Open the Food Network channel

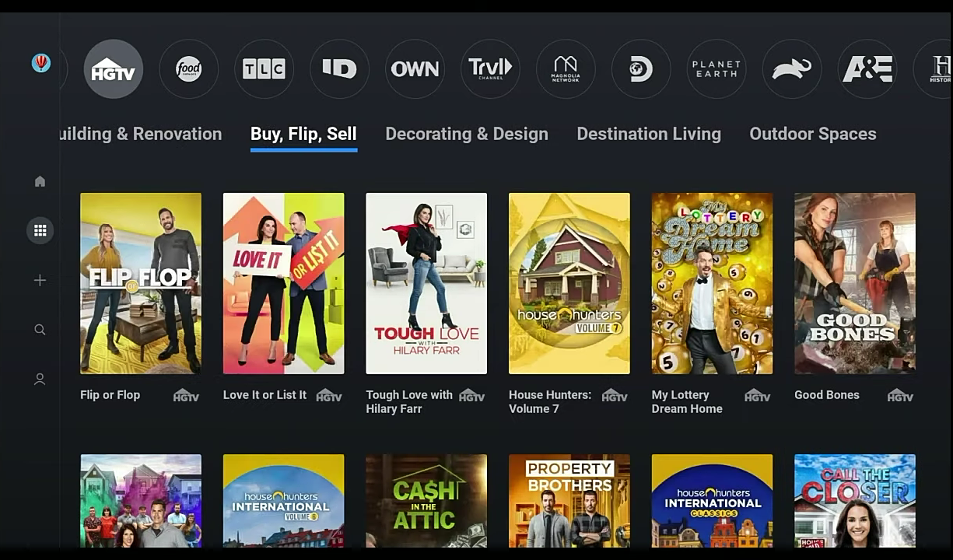pos(189,69)
